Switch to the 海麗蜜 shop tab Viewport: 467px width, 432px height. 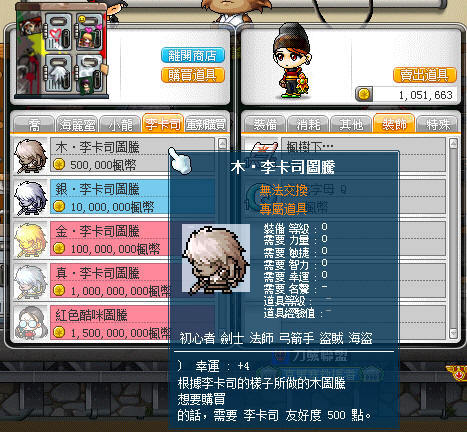coord(77,125)
